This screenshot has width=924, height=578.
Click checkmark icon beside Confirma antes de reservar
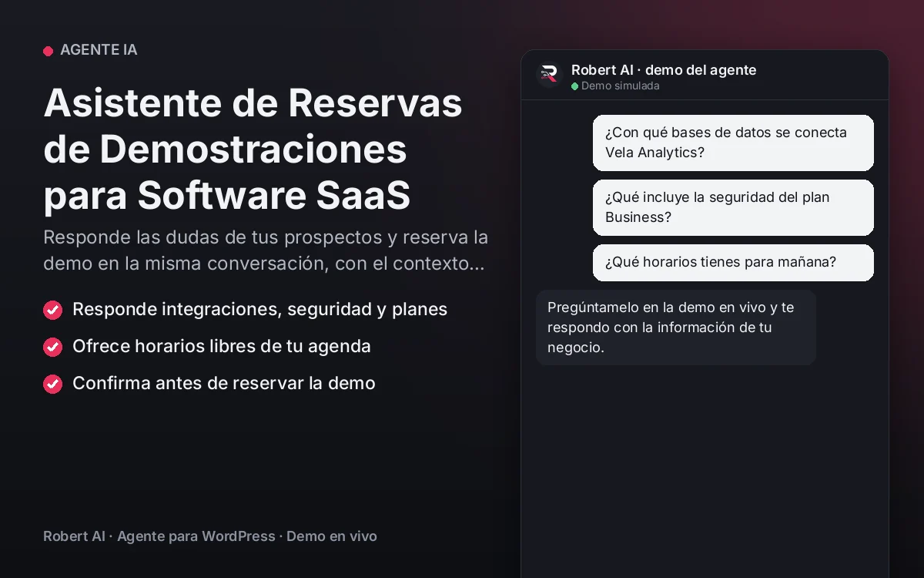[x=52, y=384]
